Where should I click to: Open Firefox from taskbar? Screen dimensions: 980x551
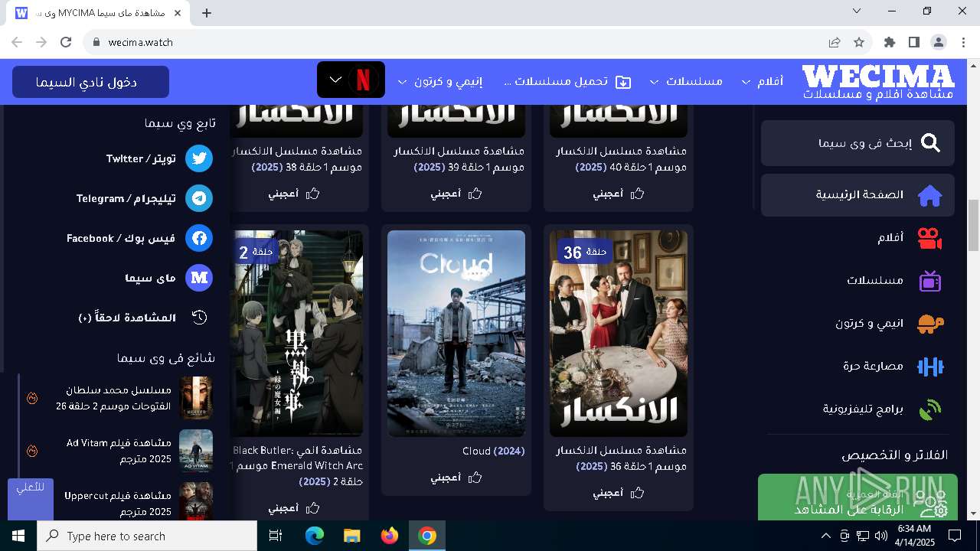pos(390,536)
